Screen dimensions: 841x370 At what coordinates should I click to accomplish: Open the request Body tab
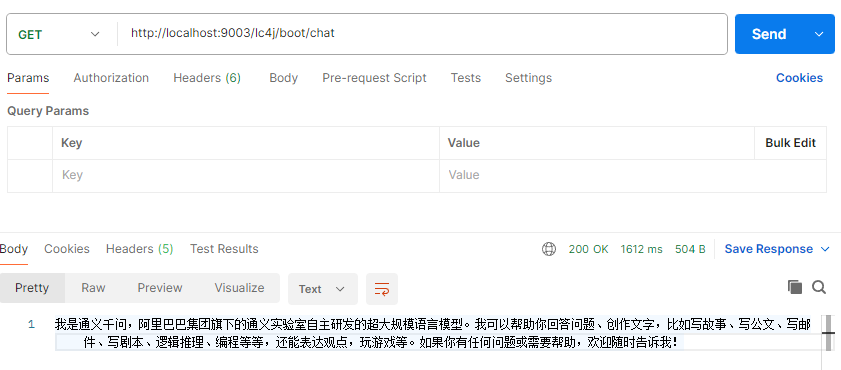pyautogui.click(x=283, y=78)
